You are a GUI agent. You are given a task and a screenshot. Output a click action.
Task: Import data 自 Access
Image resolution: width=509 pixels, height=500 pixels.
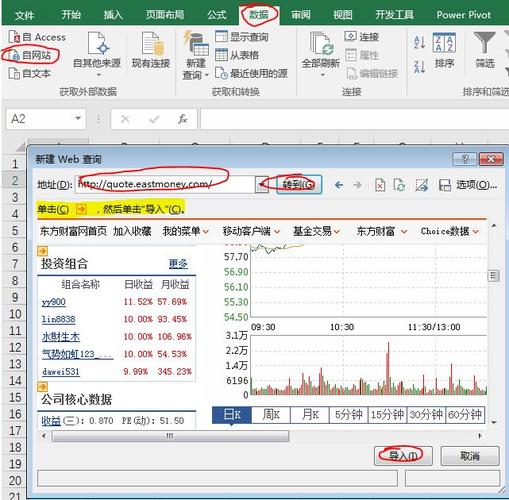37,37
